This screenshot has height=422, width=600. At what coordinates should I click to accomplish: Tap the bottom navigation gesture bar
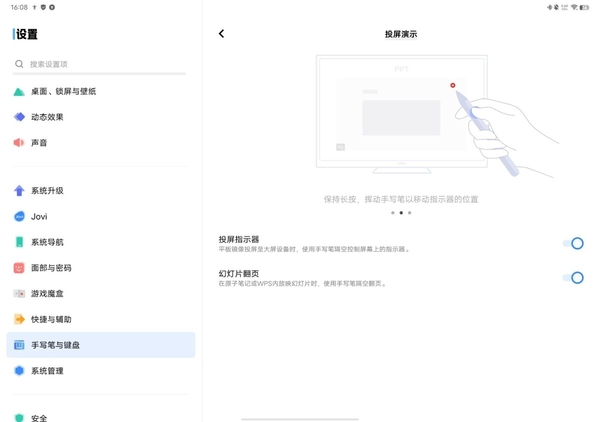300,419
